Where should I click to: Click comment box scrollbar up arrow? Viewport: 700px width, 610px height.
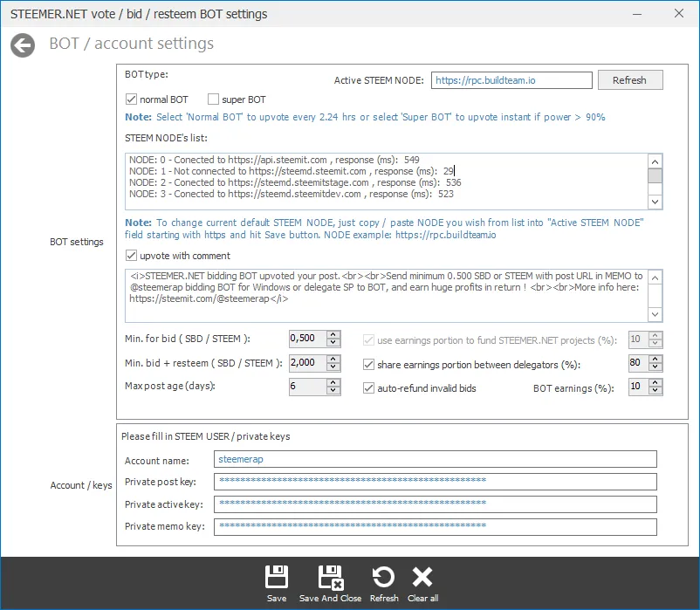pos(655,278)
